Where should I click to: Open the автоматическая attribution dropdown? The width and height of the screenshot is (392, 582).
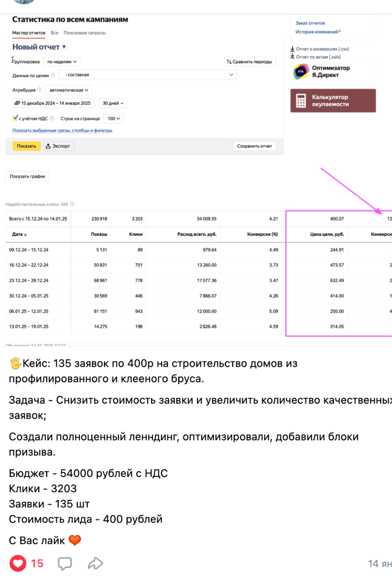(68, 90)
